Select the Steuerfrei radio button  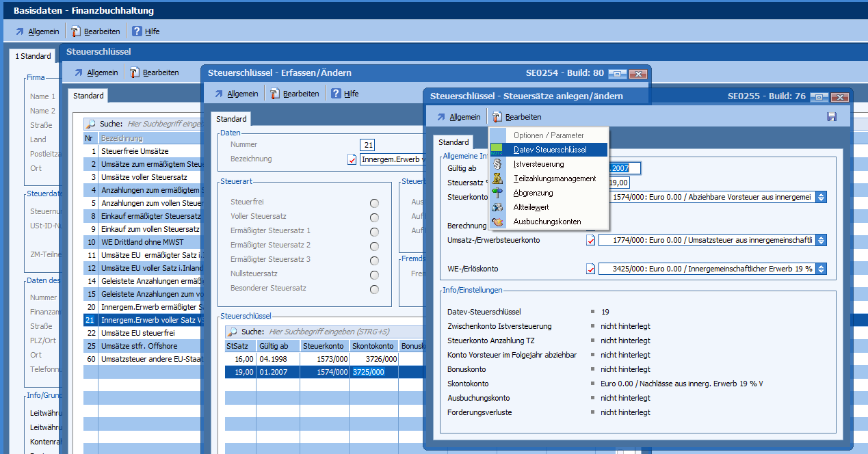pyautogui.click(x=374, y=203)
